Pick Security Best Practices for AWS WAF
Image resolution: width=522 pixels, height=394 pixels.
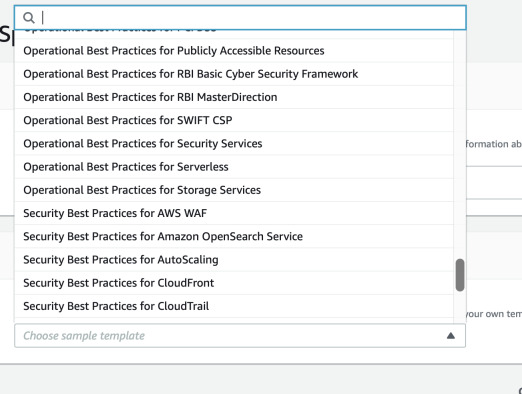[234, 213]
